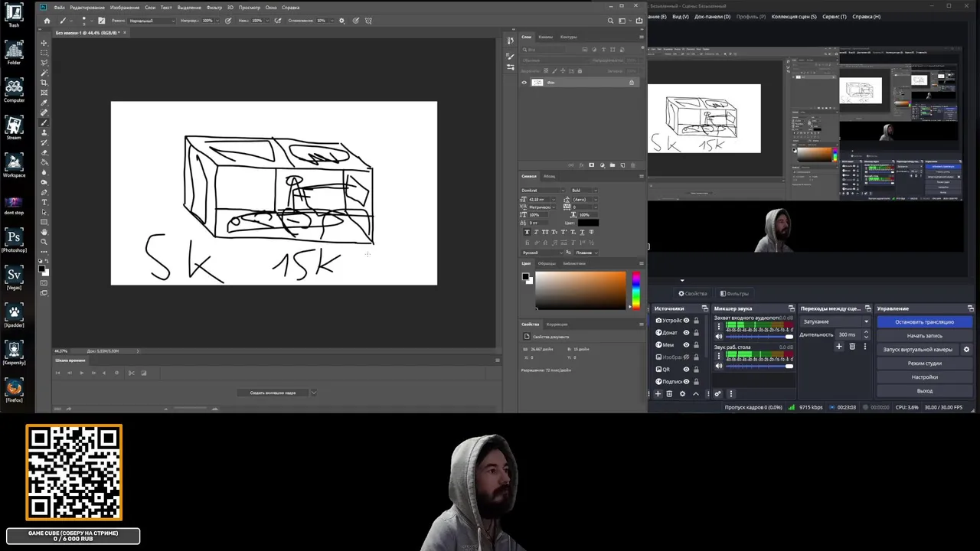The height and width of the screenshot is (551, 980).
Task: Select the Move tool in Photoshop toolbar
Action: coord(44,43)
